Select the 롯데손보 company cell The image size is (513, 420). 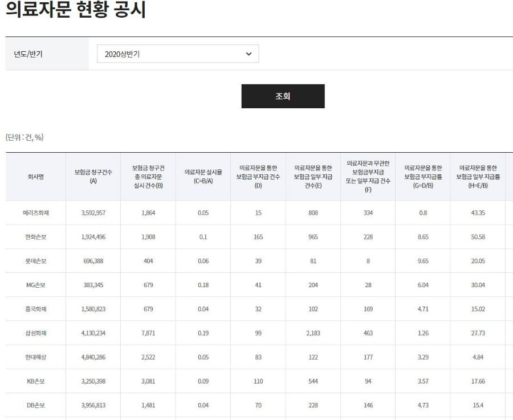36,261
